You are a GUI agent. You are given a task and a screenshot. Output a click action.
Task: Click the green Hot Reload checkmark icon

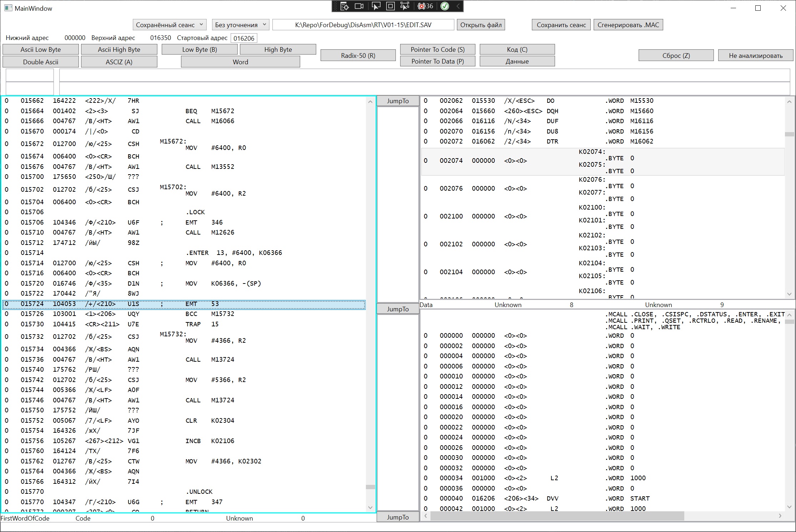[x=445, y=6]
